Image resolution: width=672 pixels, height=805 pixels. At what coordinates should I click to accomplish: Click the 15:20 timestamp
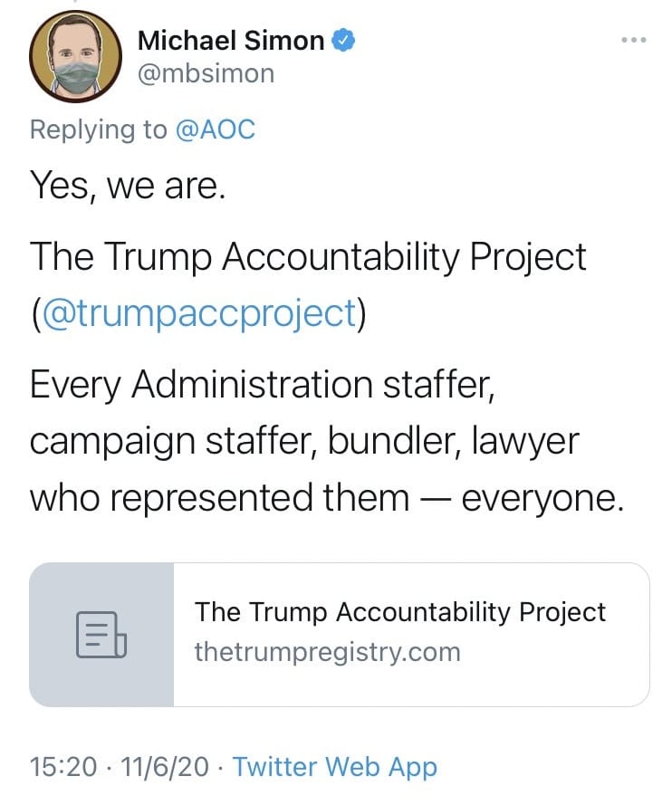click(62, 767)
